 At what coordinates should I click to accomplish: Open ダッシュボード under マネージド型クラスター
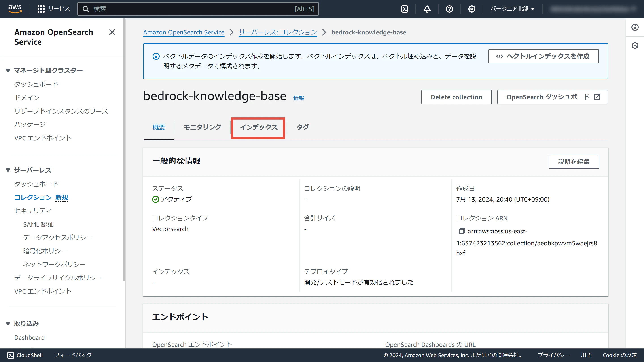pos(36,84)
